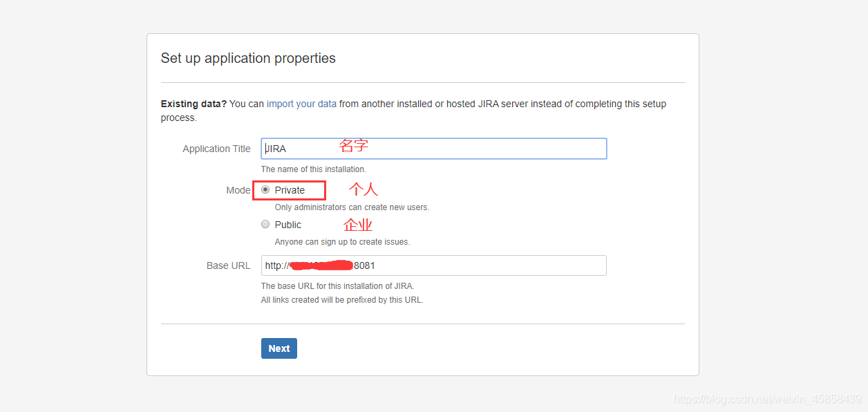Viewport: 868px width, 412px height.
Task: Click 'The name of this installation.' text
Action: (x=314, y=169)
